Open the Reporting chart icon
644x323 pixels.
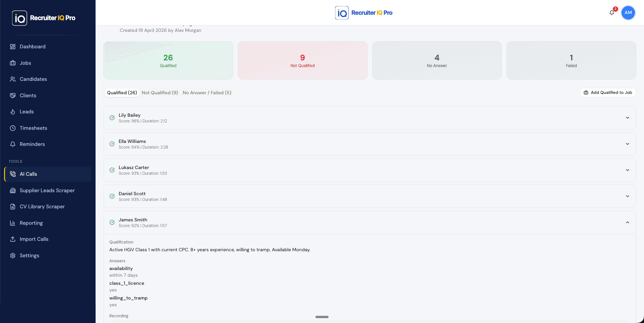[13, 223]
